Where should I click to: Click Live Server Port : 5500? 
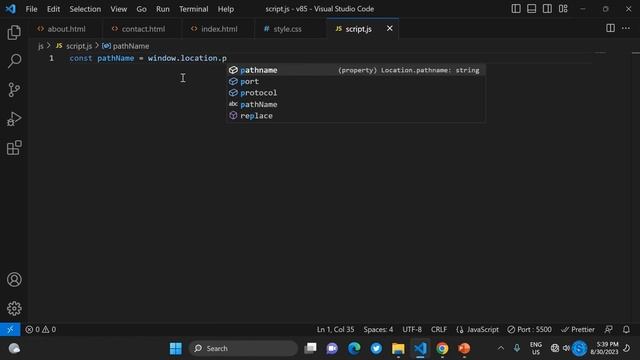coord(529,329)
